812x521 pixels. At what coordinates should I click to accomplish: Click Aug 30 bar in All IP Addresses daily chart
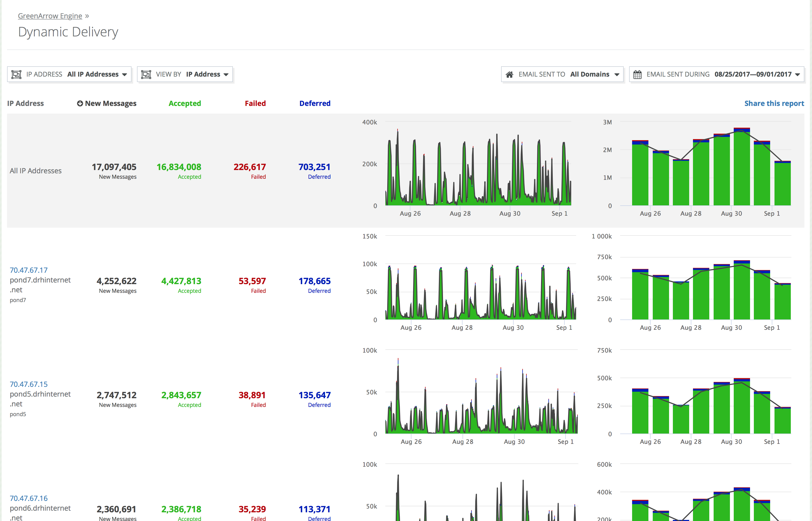(742, 169)
